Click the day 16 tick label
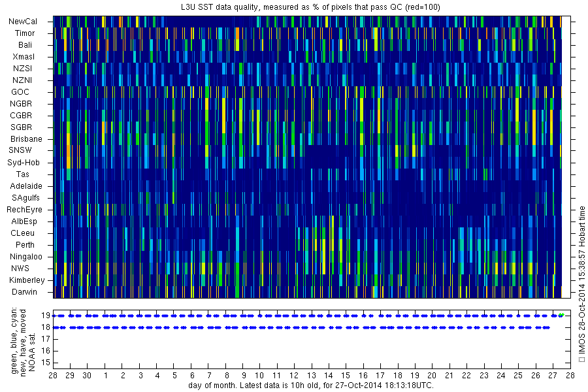Screen dimensions: 588x392 click(x=363, y=376)
